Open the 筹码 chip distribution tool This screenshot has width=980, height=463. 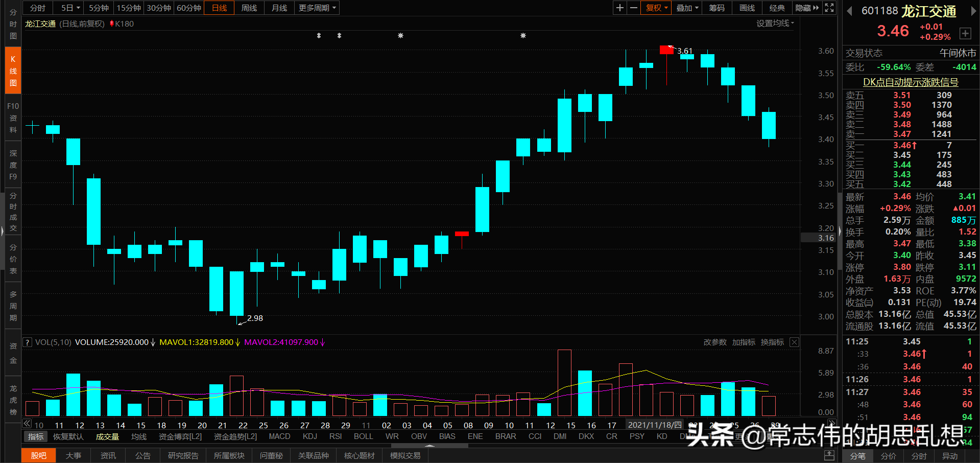tap(716, 8)
